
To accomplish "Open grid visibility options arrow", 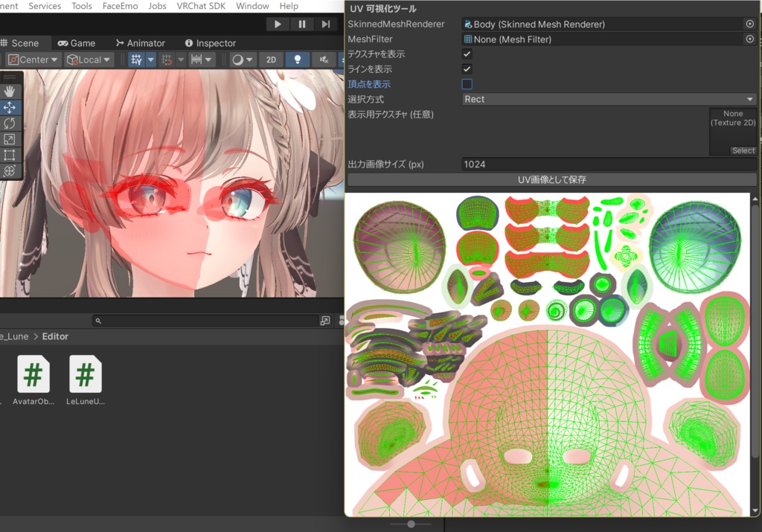I will pyautogui.click(x=151, y=60).
